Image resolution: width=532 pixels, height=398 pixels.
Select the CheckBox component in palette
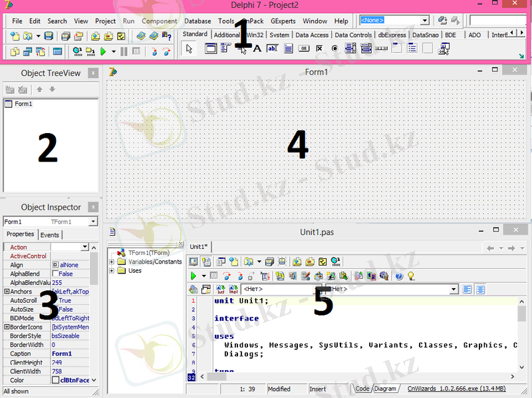(319, 49)
